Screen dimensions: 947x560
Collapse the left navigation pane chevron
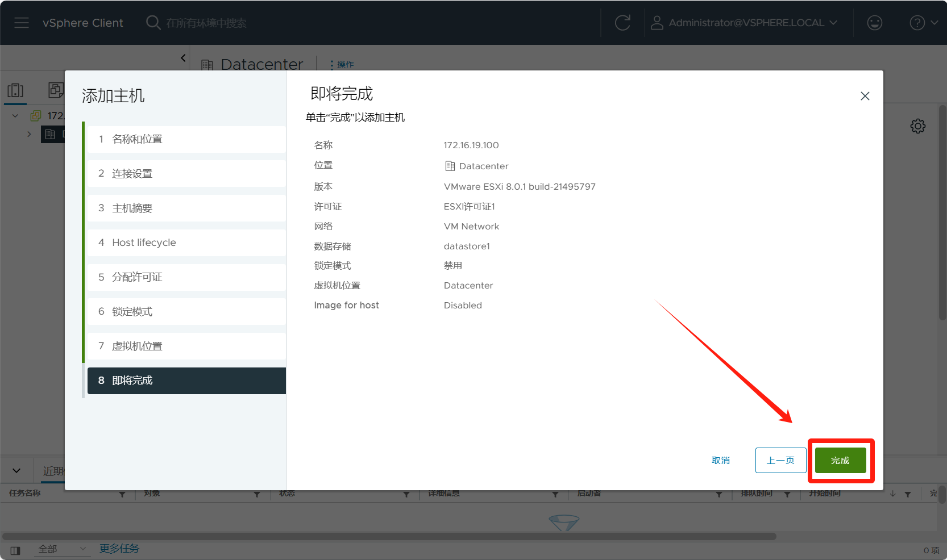183,58
